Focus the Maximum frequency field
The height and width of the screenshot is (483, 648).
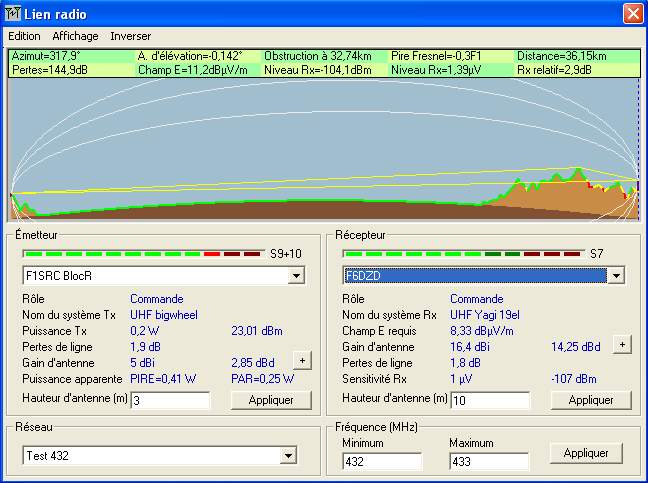click(489, 461)
